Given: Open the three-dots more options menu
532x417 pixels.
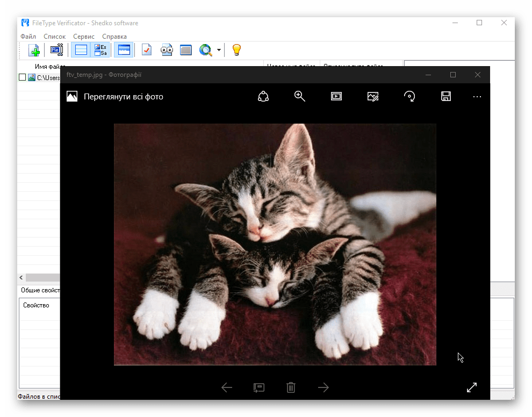Looking at the screenshot, I should pyautogui.click(x=477, y=97).
